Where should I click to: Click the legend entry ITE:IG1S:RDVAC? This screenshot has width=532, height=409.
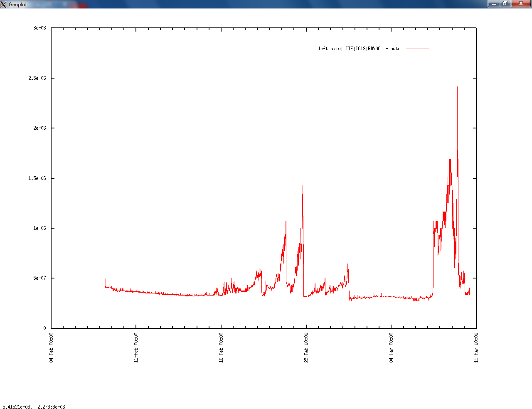(x=363, y=49)
